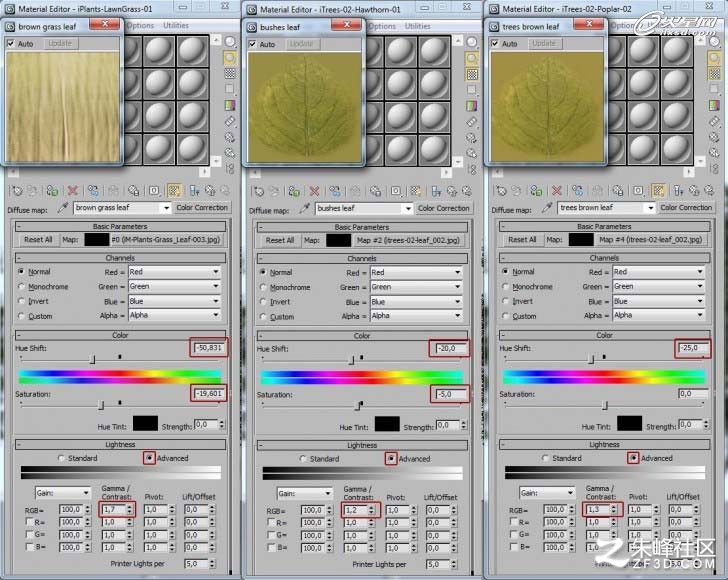
Task: Click M-Plants-Grass_Leaf-003.jpg map button
Action: [166, 240]
